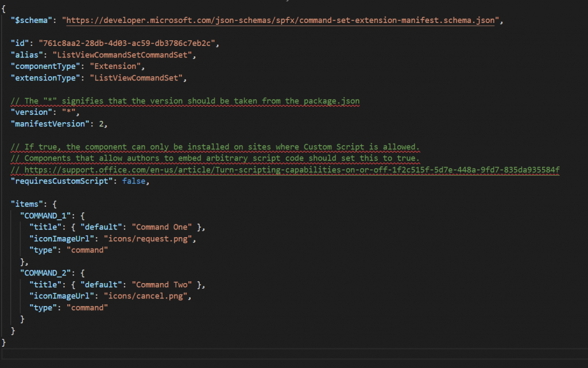Click the "$schema" key
This screenshot has height=368, width=588.
click(32, 20)
